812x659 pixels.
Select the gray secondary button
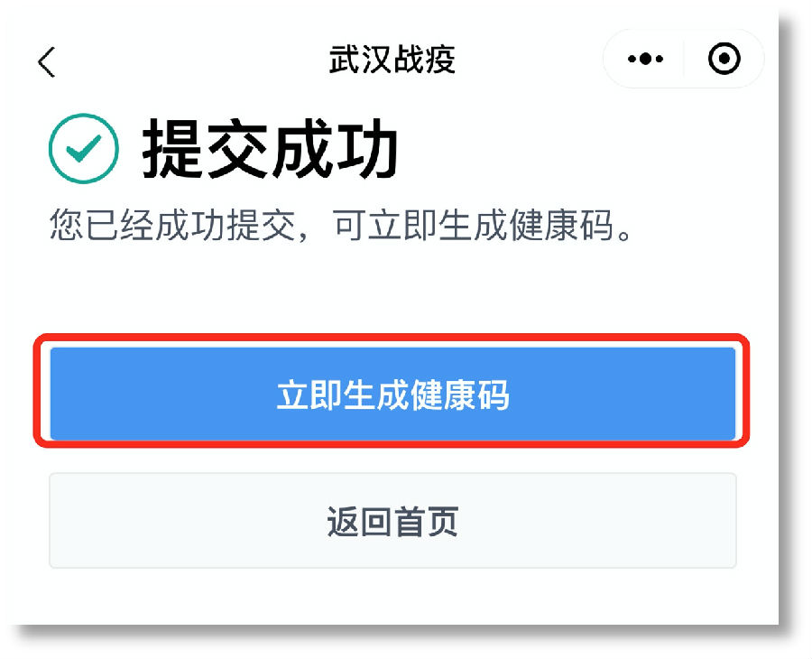click(392, 521)
